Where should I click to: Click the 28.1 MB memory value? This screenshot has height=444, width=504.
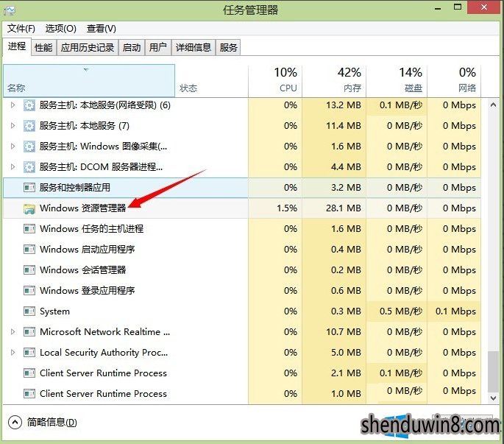coord(344,208)
